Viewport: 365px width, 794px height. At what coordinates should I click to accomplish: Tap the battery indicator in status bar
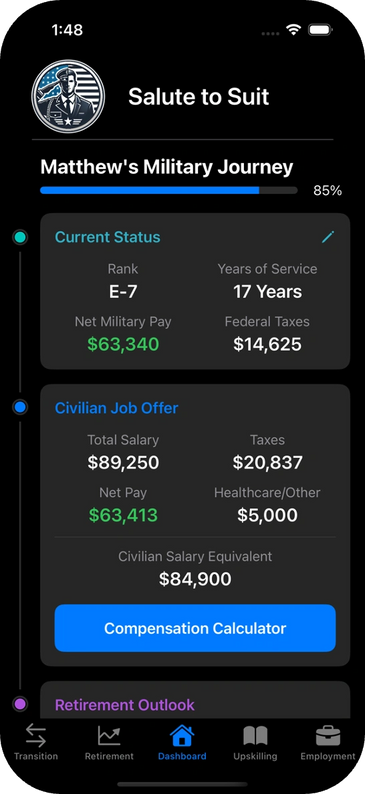point(320,30)
